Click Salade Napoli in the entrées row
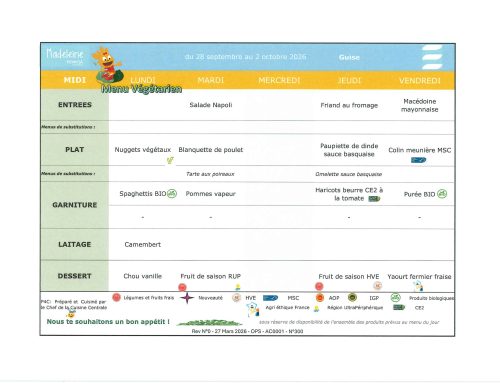This screenshot has height=383, width=500. [211, 105]
